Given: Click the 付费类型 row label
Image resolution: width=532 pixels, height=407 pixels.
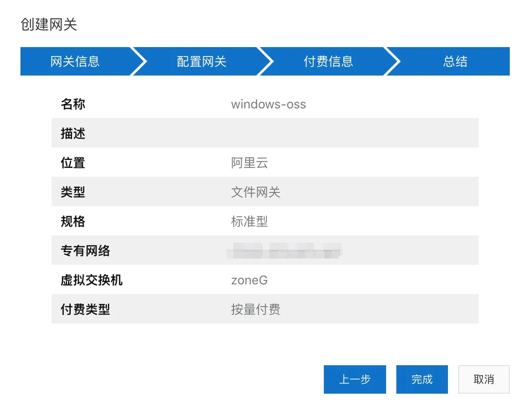Looking at the screenshot, I should point(85,309).
